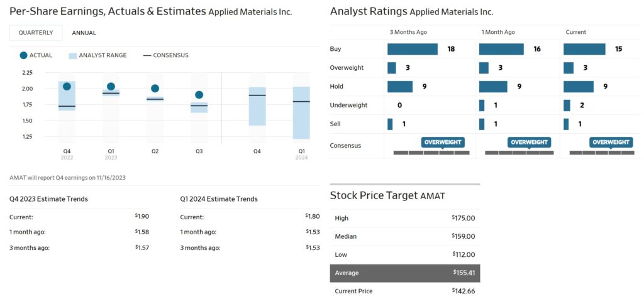Viewport: 644px width, 299px height.
Task: Click the Analyst Range legend swatch
Action: pyautogui.click(x=72, y=55)
